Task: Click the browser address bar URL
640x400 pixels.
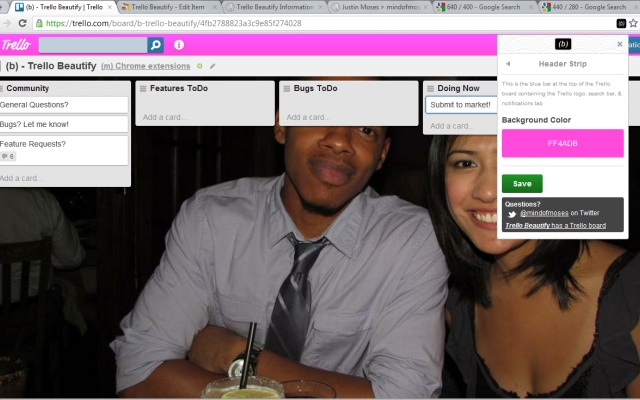Action: pyautogui.click(x=173, y=23)
